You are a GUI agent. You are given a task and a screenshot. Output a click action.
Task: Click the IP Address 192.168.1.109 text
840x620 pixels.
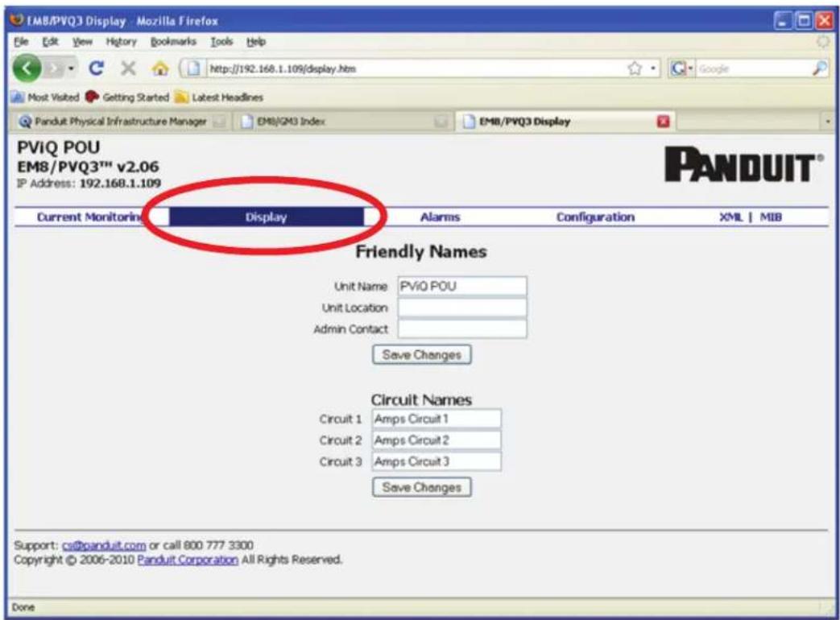[89, 183]
